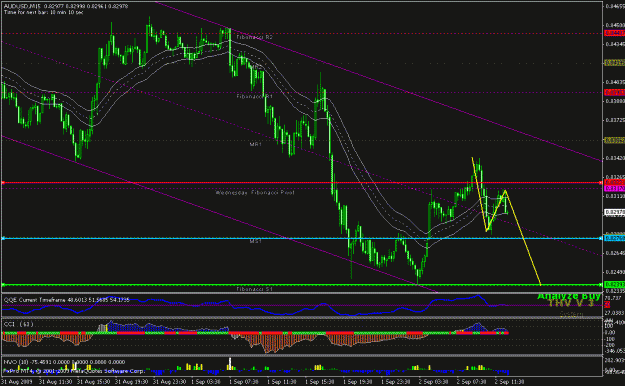Click the '2 Sep 03:30' time axis label
Viewport: 625px width, 386px height.
tap(433, 382)
